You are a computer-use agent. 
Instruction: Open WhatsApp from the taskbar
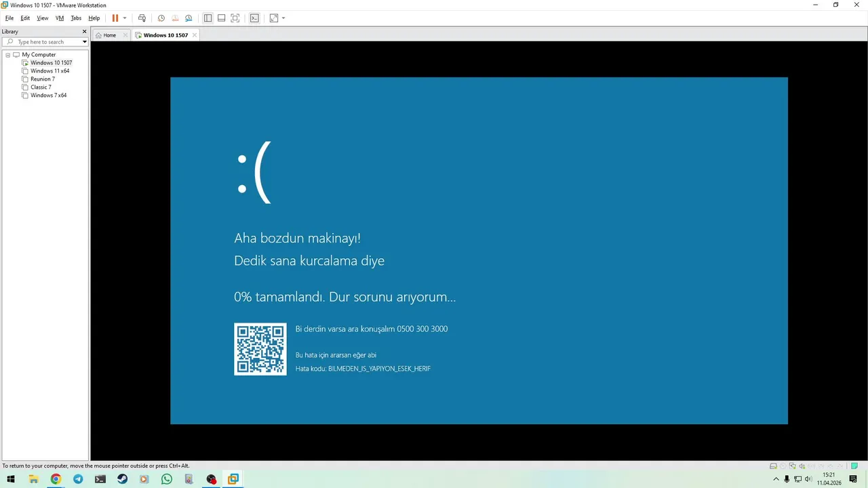tap(167, 479)
